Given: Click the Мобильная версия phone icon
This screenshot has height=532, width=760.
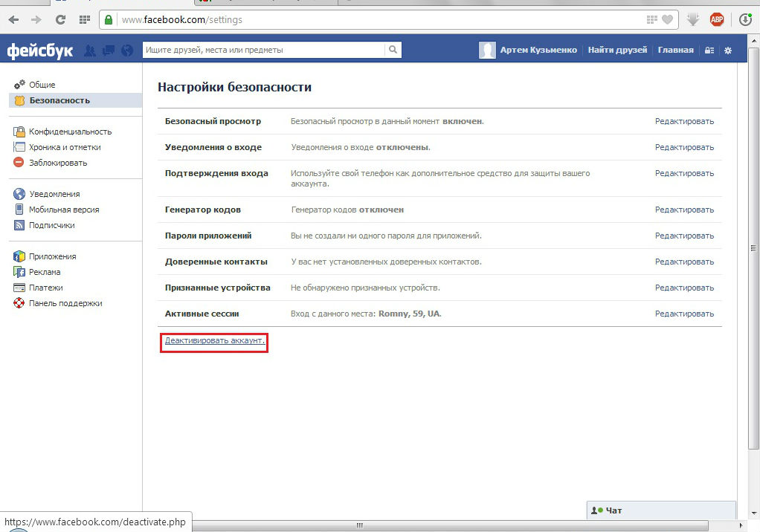Looking at the screenshot, I should pos(19,209).
